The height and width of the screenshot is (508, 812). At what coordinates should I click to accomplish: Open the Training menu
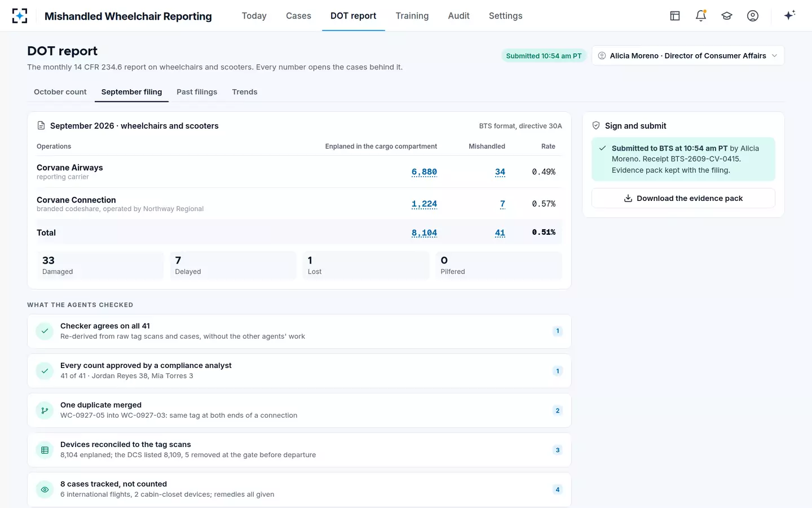pos(412,16)
